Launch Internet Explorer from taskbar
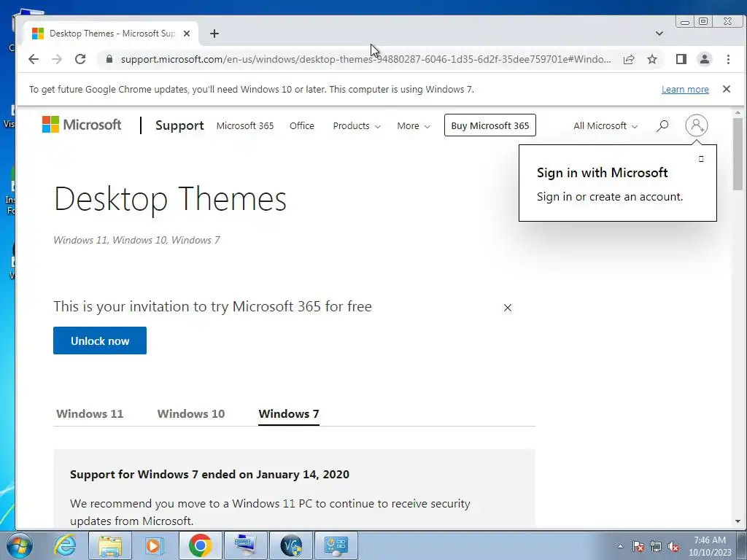Viewport: 747px width, 560px height. [65, 545]
